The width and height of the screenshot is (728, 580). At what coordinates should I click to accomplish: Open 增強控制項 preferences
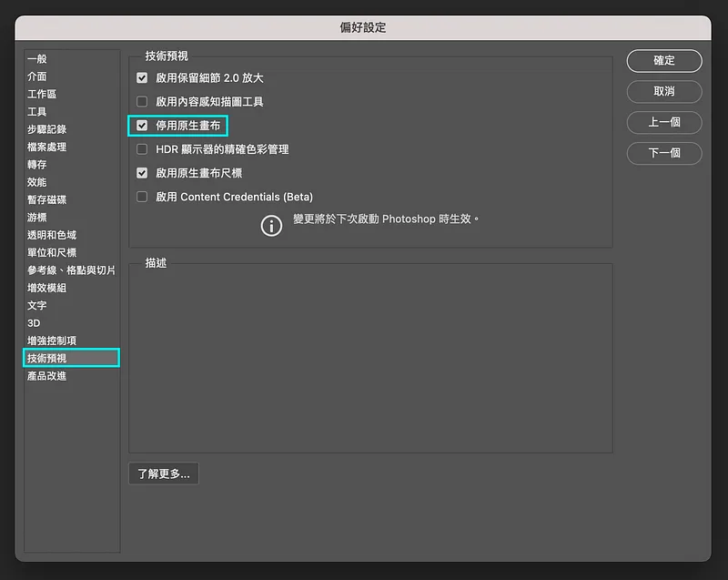[x=72, y=341]
